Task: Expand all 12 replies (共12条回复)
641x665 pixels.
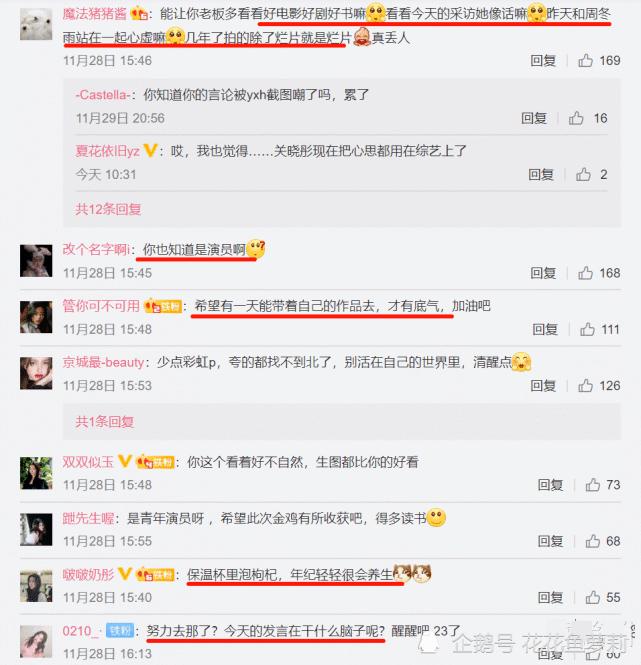Action: 108,209
